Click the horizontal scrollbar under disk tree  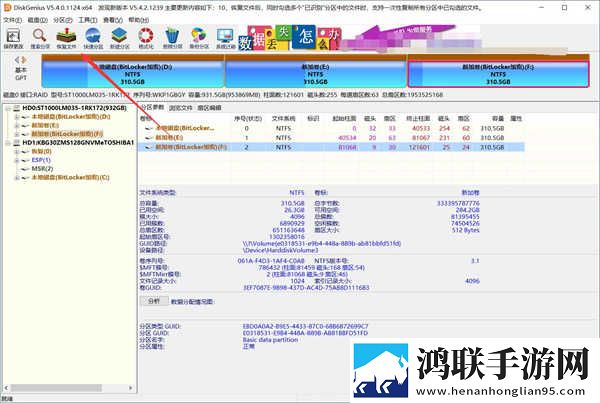pos(56,388)
